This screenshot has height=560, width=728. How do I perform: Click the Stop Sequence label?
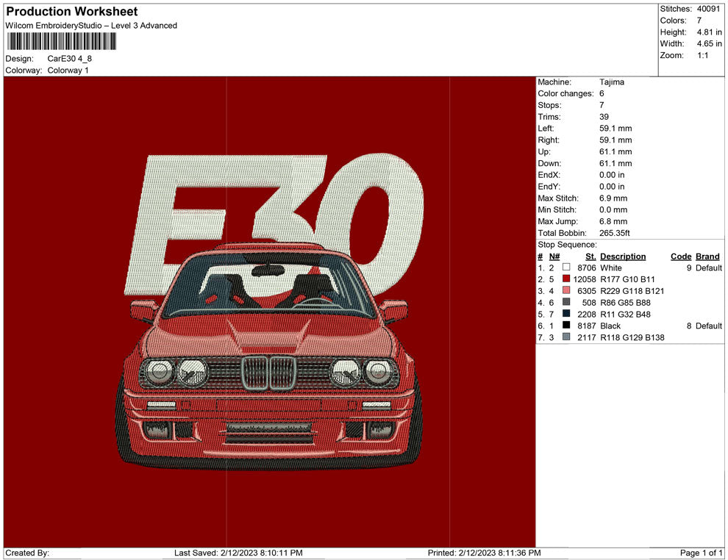click(x=567, y=245)
